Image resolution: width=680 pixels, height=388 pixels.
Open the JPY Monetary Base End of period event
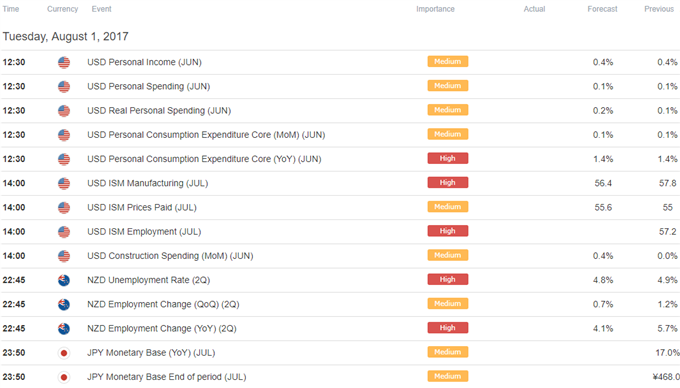click(167, 377)
